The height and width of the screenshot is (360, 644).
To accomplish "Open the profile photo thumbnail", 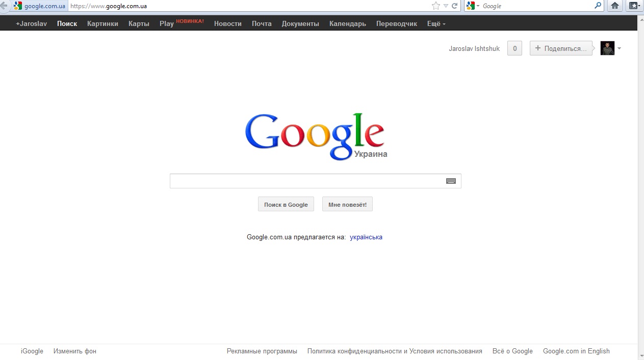I will click(x=607, y=48).
